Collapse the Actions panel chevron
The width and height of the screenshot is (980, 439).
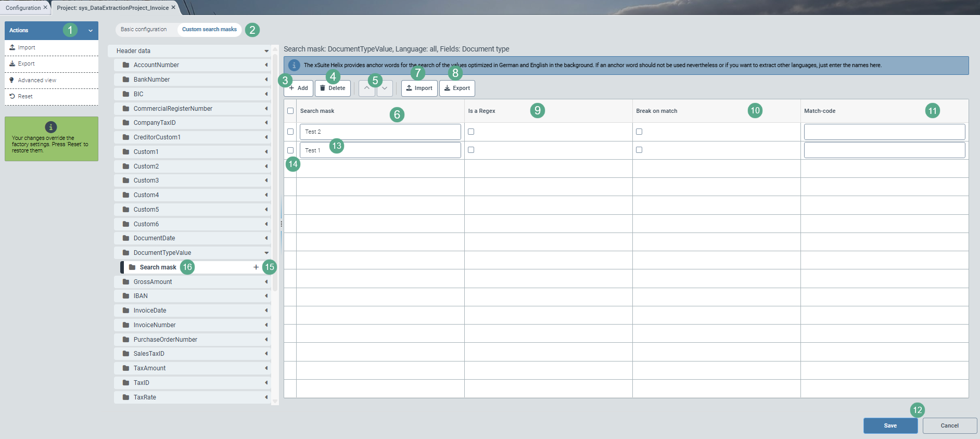click(x=91, y=31)
